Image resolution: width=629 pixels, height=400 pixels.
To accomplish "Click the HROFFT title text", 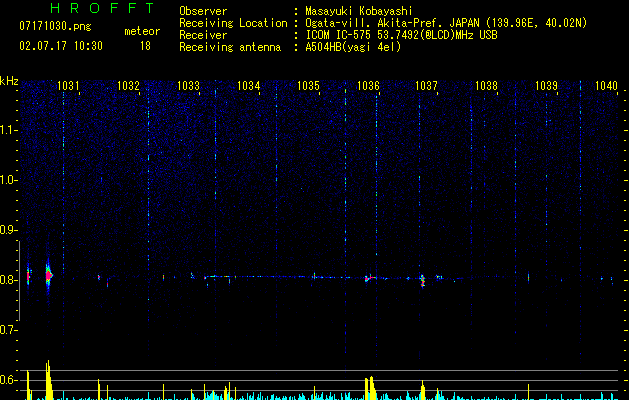I will click(x=103, y=8).
